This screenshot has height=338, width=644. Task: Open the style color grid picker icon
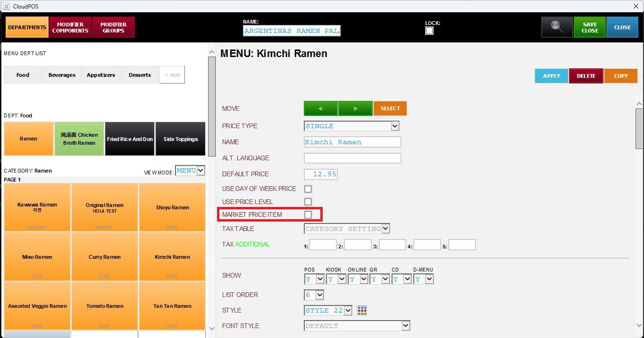coord(362,310)
